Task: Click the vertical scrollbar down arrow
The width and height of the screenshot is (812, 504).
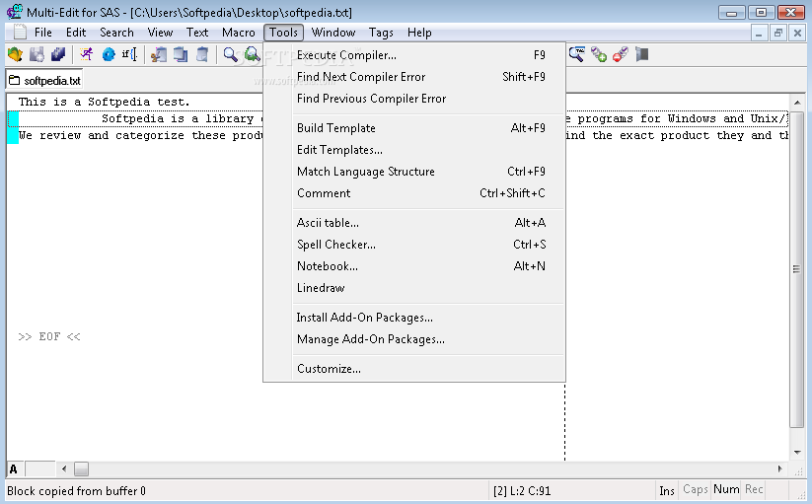Action: tap(797, 453)
